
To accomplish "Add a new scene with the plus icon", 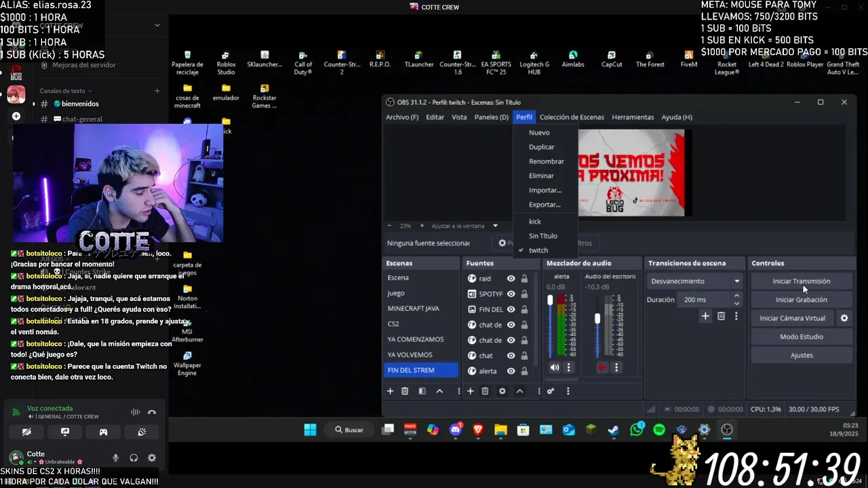I will click(390, 391).
